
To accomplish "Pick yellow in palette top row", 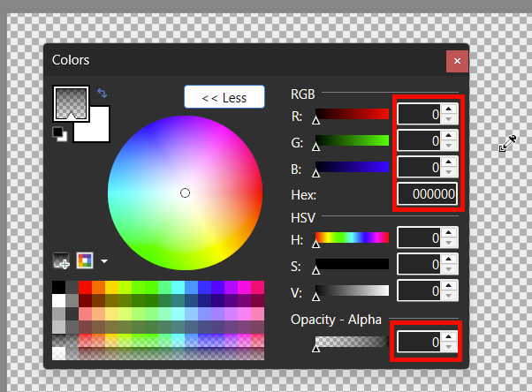I will coord(111,287).
